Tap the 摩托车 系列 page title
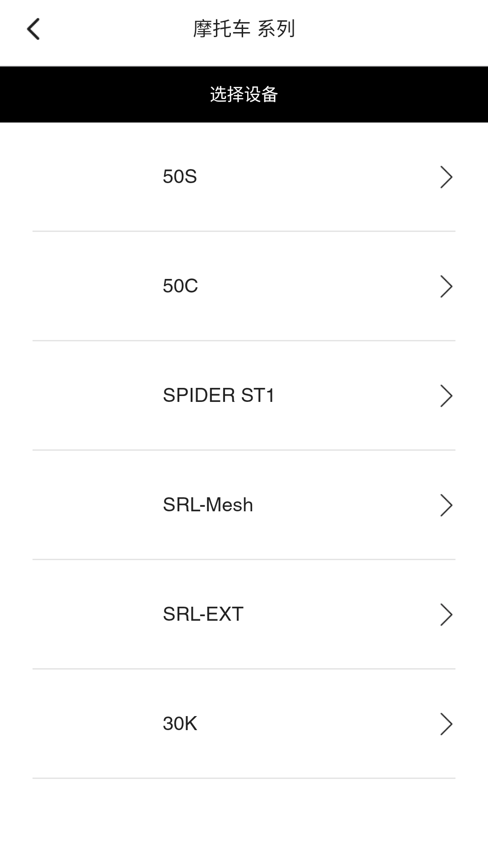The image size is (488, 868). coord(244,29)
